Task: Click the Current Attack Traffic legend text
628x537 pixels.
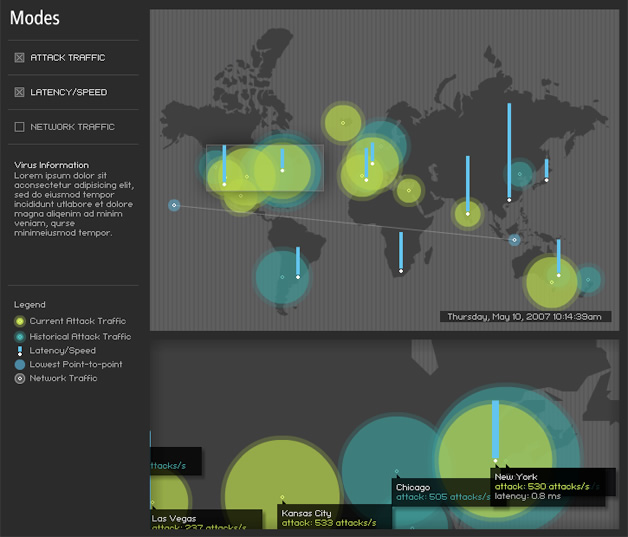Action: click(x=78, y=321)
